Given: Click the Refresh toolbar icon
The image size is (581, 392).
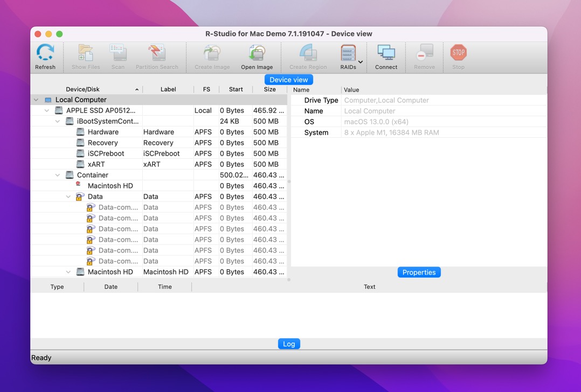Looking at the screenshot, I should [45, 53].
